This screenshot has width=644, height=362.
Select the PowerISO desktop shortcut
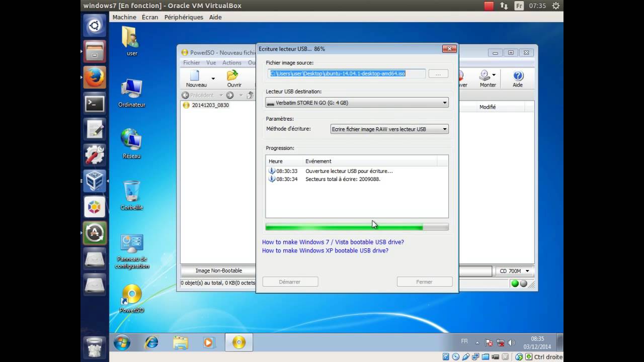point(132,299)
